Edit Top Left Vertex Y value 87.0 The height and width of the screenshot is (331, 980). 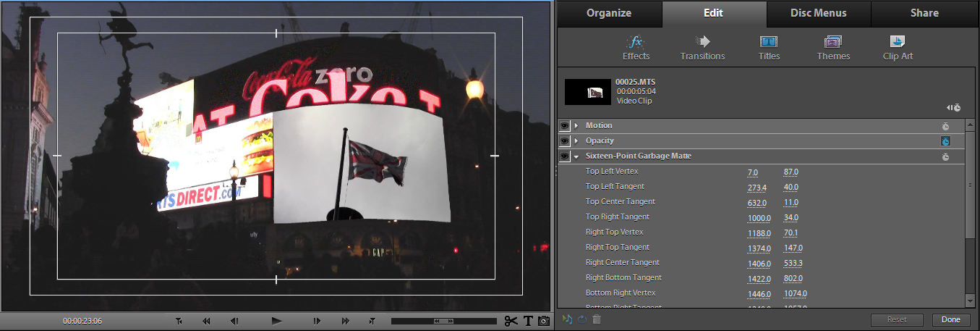791,172
